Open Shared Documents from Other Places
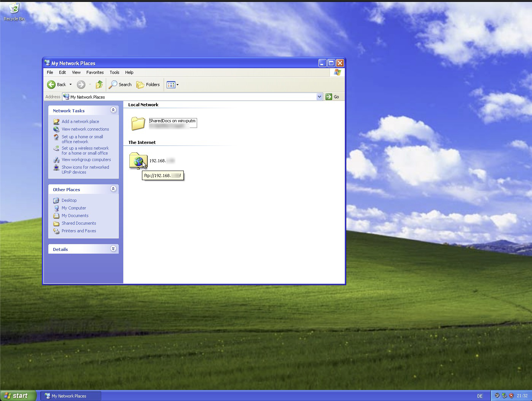 [x=79, y=223]
